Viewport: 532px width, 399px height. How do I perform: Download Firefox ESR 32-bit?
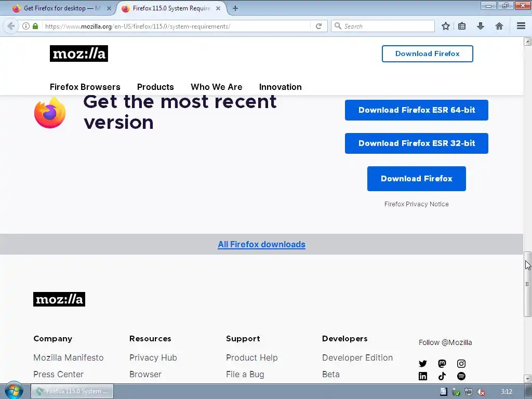click(x=416, y=143)
